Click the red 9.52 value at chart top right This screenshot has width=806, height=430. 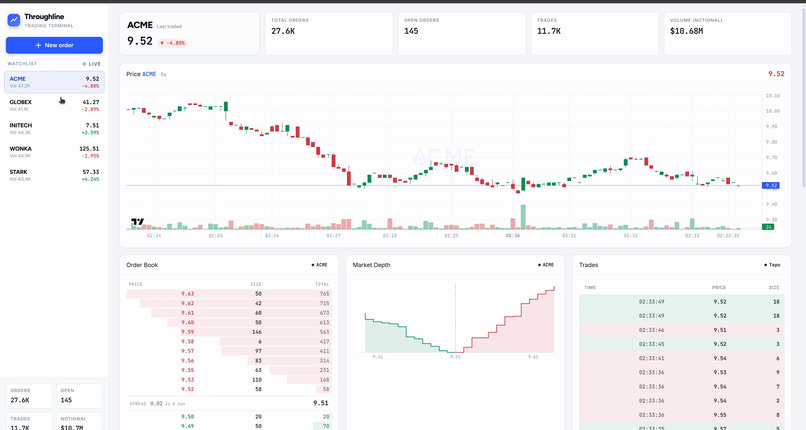[x=776, y=74]
